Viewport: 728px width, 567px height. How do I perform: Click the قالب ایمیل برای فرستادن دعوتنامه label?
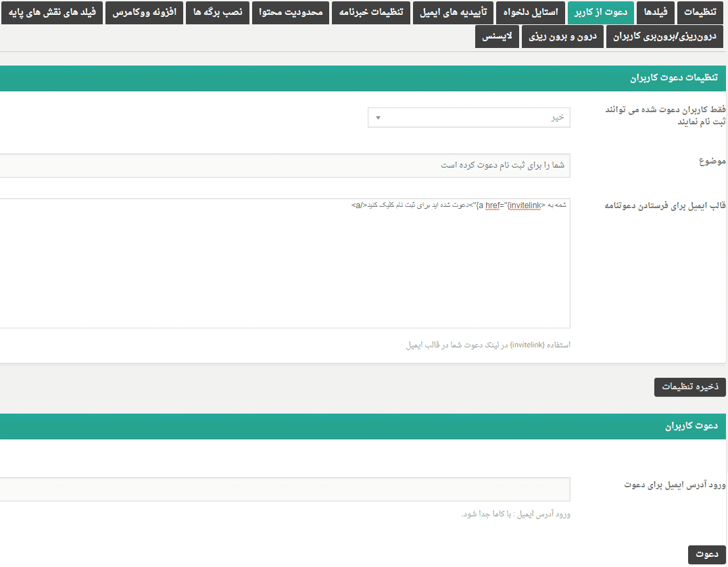click(665, 205)
